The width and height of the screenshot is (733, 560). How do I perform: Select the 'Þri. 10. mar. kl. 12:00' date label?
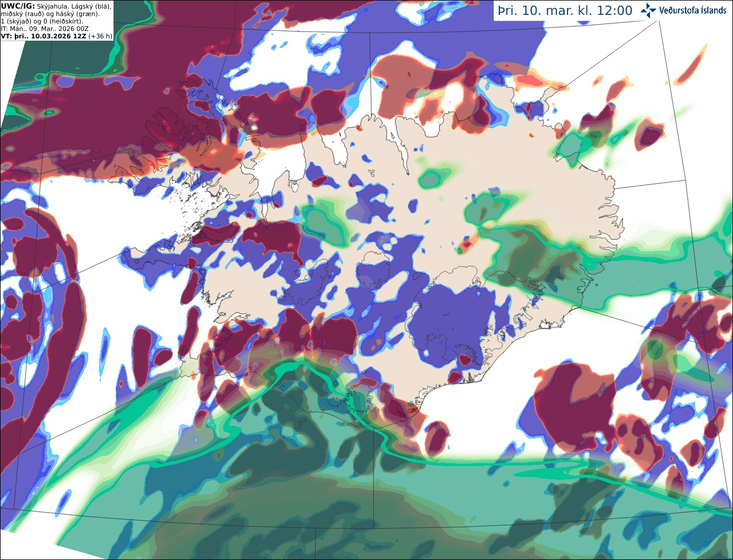[565, 11]
